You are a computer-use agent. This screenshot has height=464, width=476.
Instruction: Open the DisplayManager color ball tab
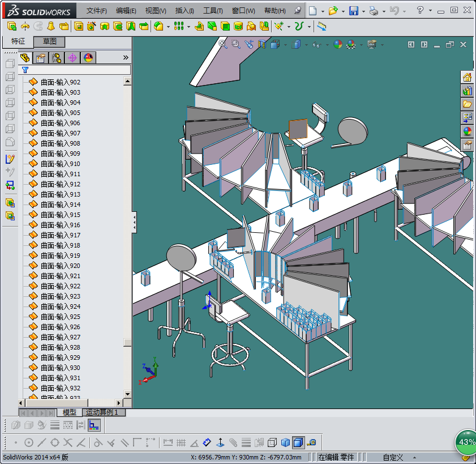(x=88, y=57)
